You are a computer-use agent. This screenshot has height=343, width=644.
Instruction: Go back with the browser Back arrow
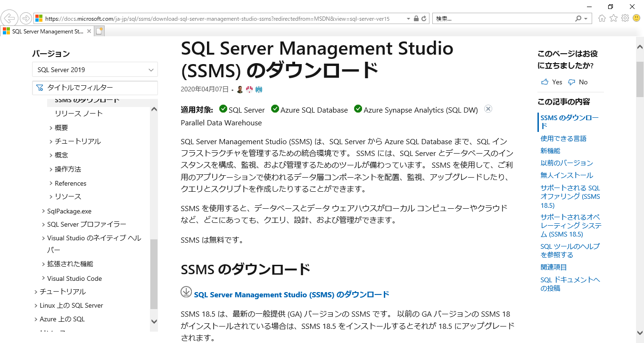pyautogui.click(x=10, y=18)
